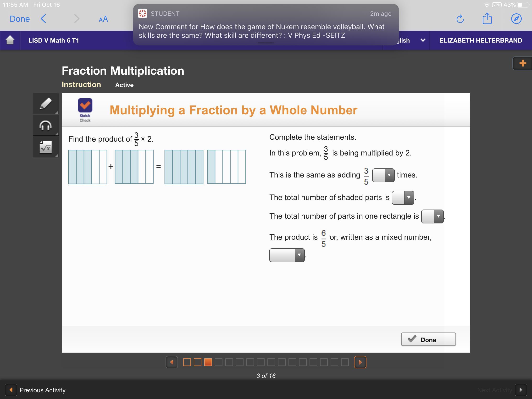The image size is (532, 399).
Task: Open the Instruction tab
Action: pos(81,84)
